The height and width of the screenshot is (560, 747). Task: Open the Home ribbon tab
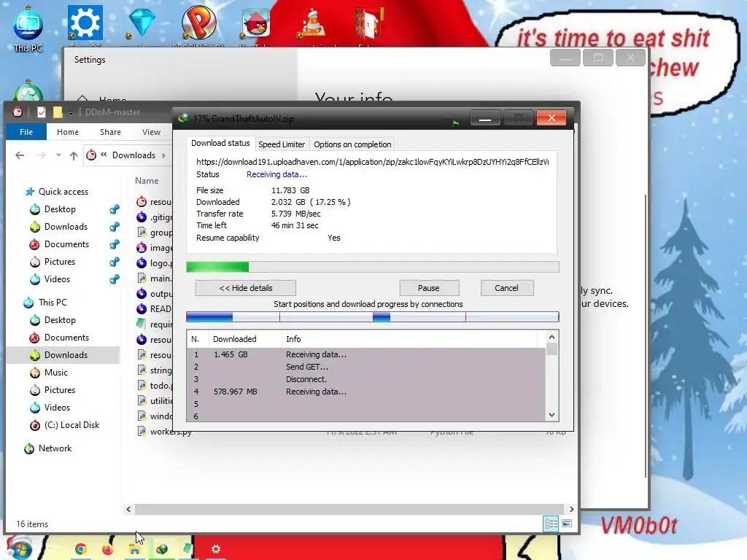point(68,132)
